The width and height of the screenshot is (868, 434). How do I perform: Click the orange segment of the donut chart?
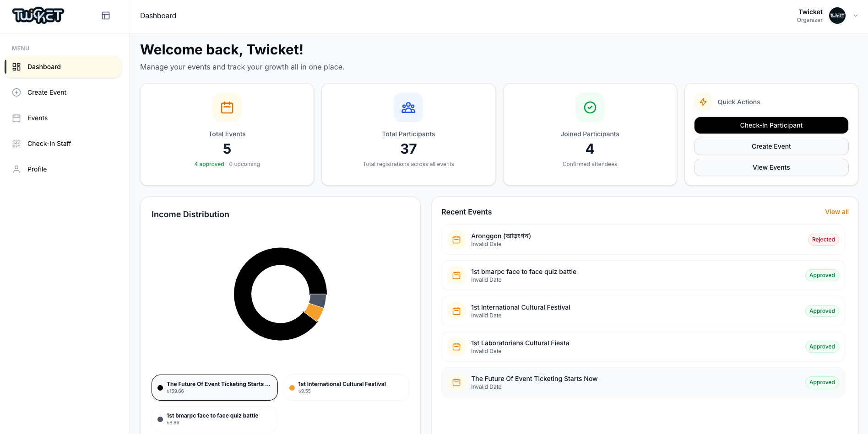(315, 312)
